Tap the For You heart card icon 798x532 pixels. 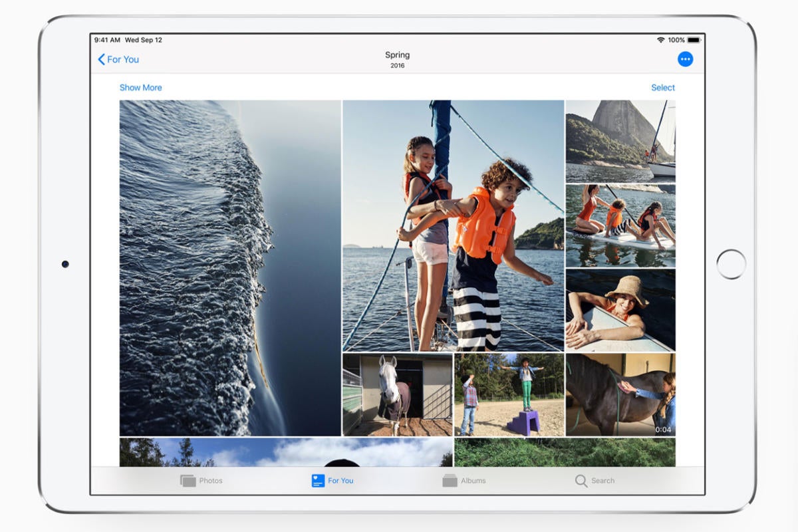coord(318,480)
